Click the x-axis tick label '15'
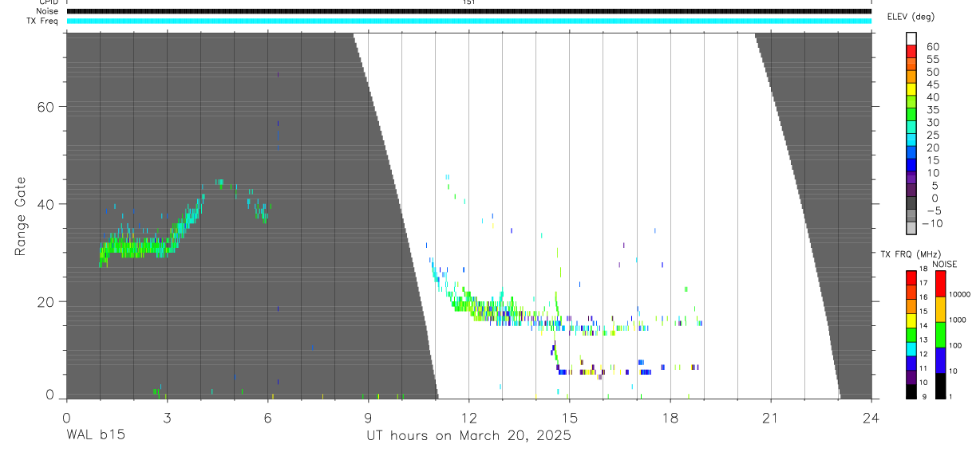Viewport: 980px width, 452px height. tap(570, 417)
